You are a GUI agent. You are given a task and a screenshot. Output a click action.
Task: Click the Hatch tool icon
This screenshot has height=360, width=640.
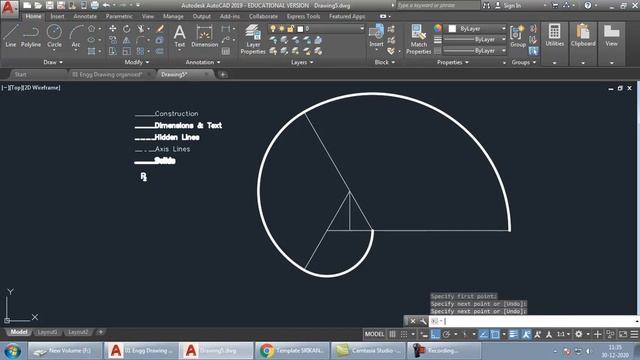tap(91, 51)
